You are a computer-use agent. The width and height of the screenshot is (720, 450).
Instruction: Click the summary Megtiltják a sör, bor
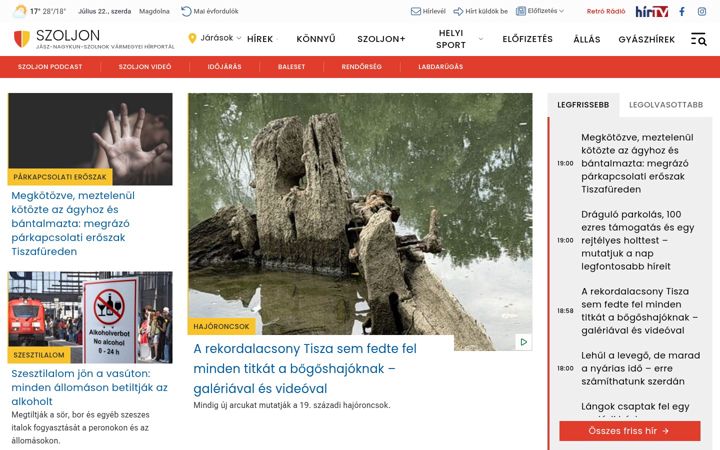click(x=80, y=428)
